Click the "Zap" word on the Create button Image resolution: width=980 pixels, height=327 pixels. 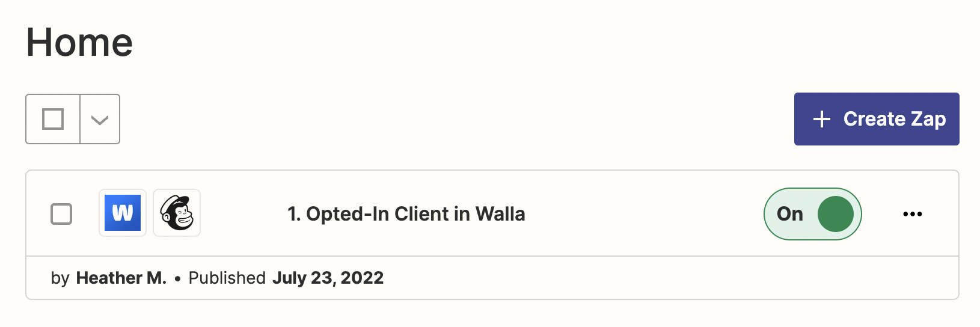click(x=928, y=119)
